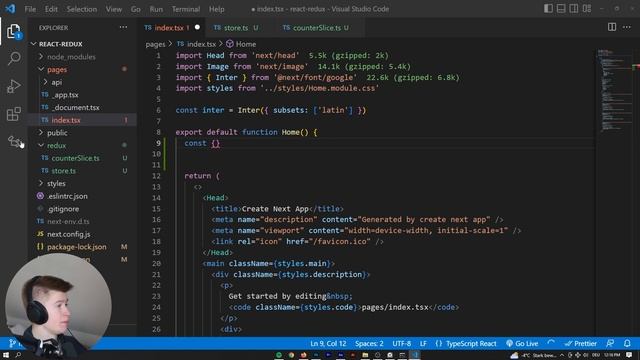The height and width of the screenshot is (360, 640).
Task: Click the Prettier status bar item
Action: click(580, 343)
